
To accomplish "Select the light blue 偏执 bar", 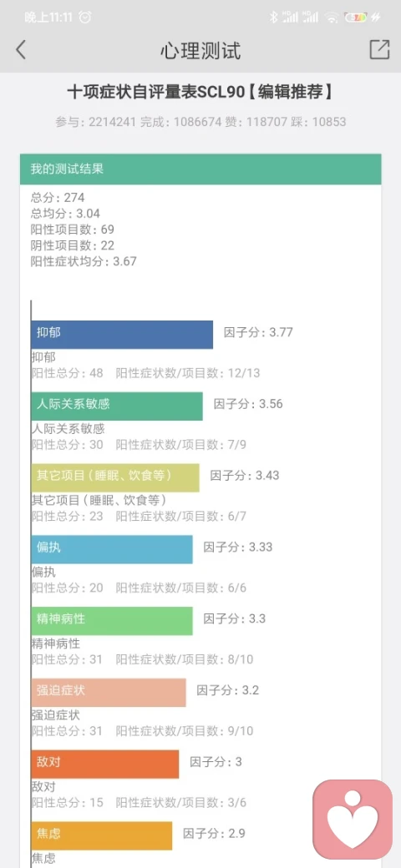I will tap(112, 549).
